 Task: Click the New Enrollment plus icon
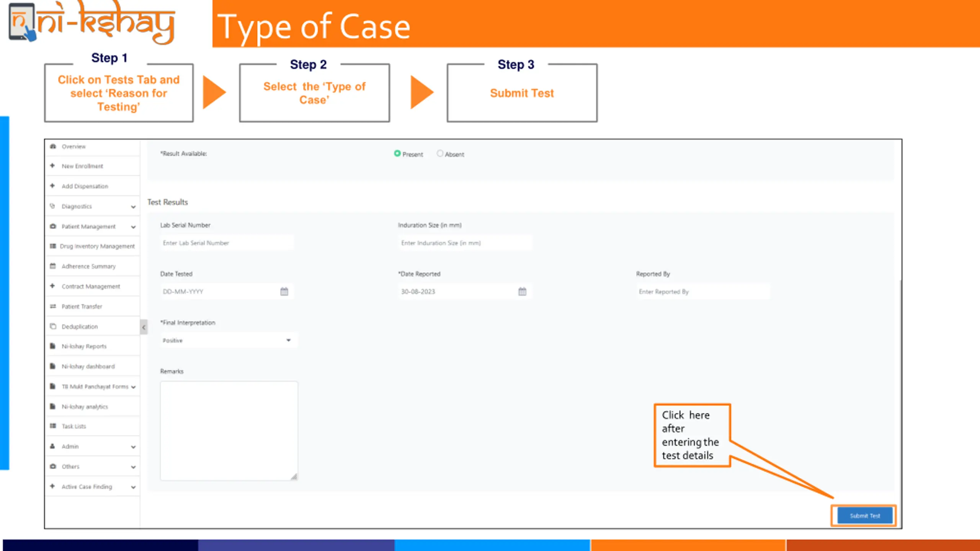(x=52, y=166)
